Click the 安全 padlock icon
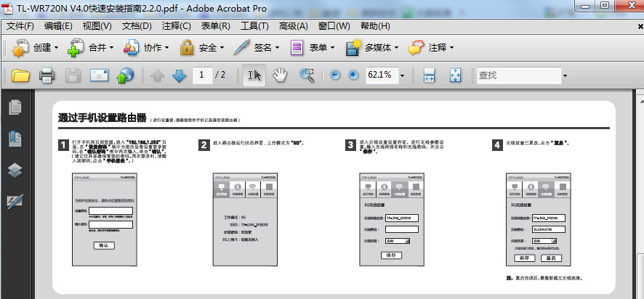 pyautogui.click(x=187, y=48)
